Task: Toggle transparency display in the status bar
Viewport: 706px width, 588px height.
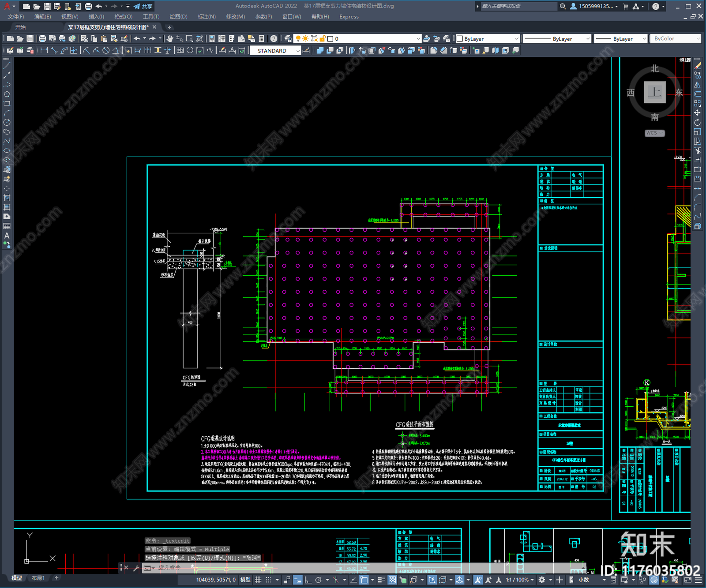Action: coord(392,580)
